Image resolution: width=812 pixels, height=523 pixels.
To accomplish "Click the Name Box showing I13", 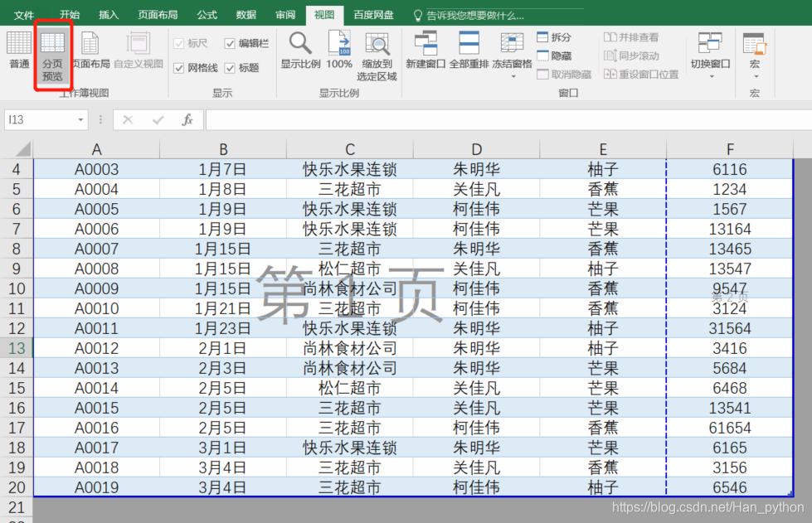I will (41, 120).
